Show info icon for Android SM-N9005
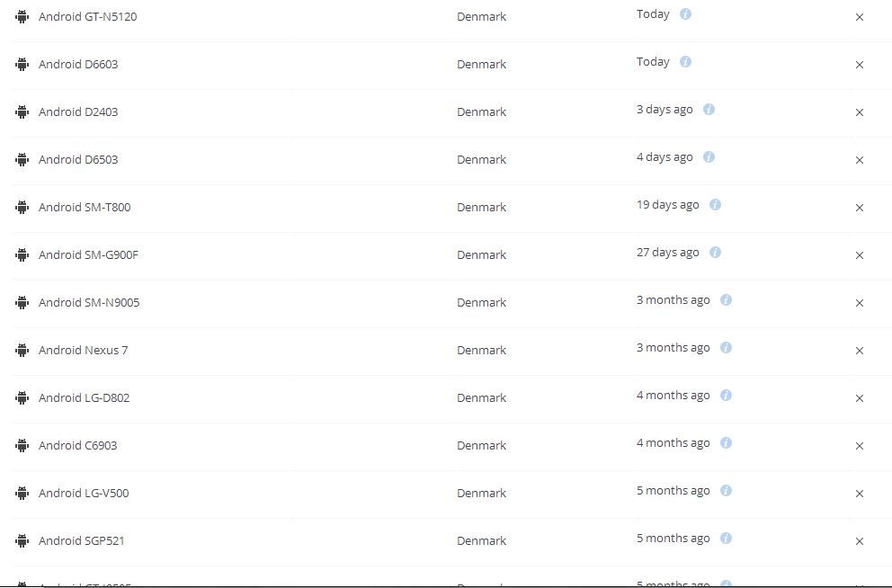892x588 pixels. (x=726, y=299)
